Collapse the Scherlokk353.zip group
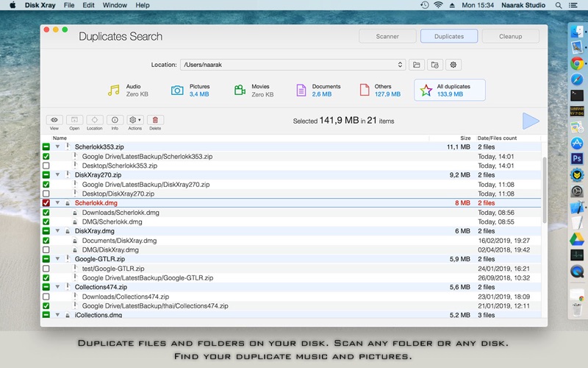This screenshot has height=368, width=588. pyautogui.click(x=58, y=146)
